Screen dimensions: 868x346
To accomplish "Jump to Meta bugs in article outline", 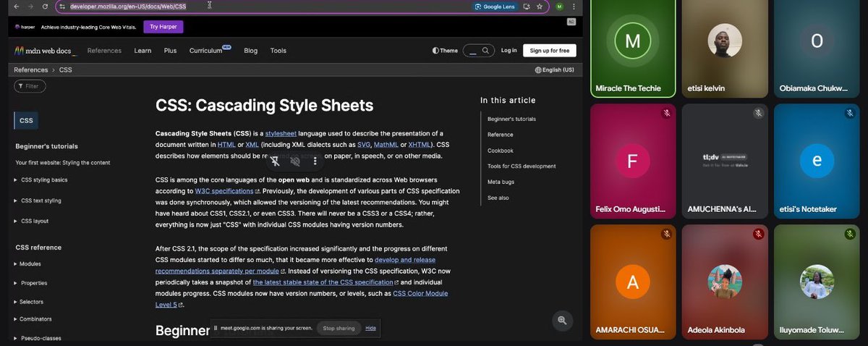I will pos(501,182).
